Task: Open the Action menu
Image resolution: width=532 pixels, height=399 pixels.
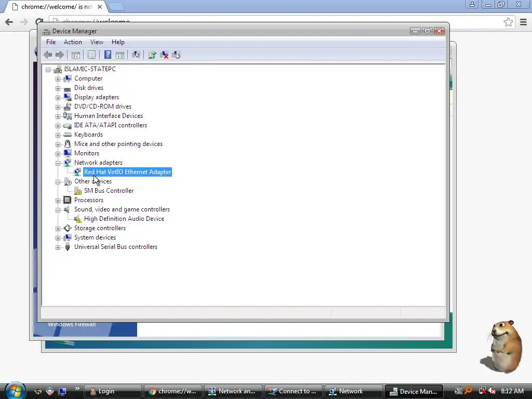Action: tap(73, 42)
